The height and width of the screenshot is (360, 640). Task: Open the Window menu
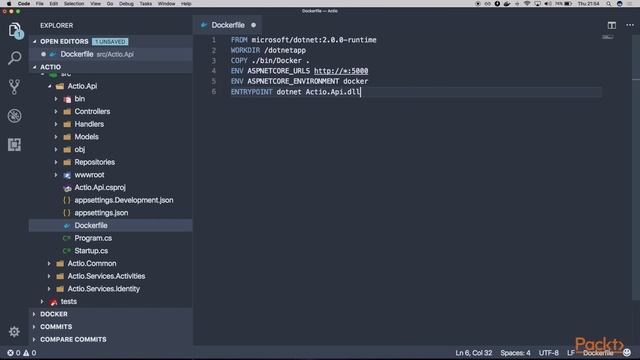click(x=167, y=4)
